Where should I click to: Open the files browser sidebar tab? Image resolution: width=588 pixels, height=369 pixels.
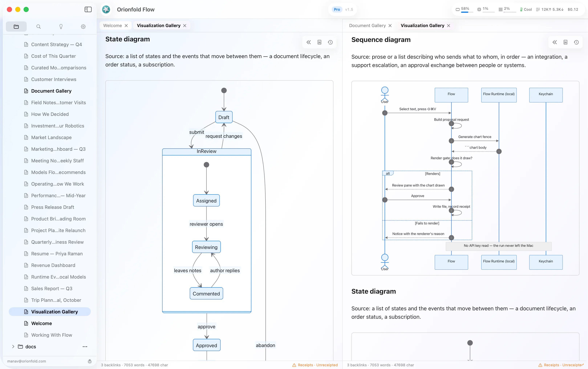pos(16,27)
